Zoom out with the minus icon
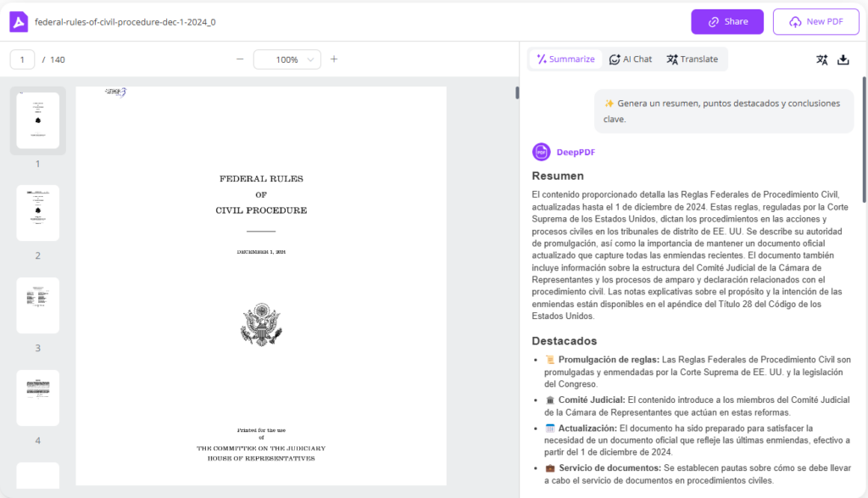 click(x=240, y=59)
